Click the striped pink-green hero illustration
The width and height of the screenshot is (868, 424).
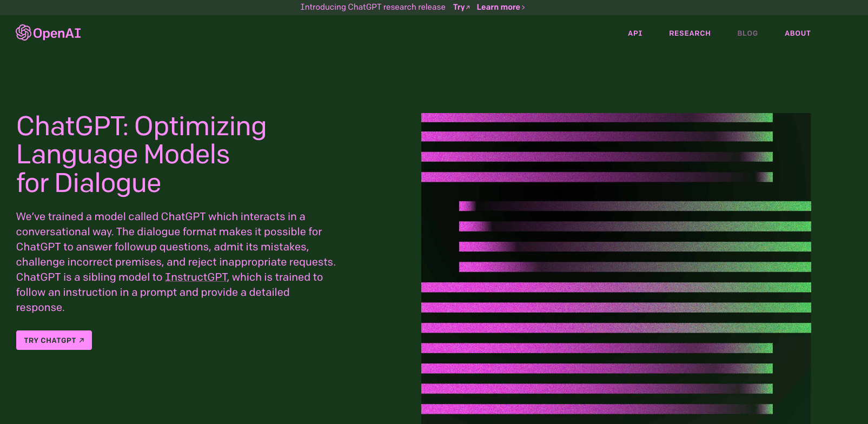[616, 268]
